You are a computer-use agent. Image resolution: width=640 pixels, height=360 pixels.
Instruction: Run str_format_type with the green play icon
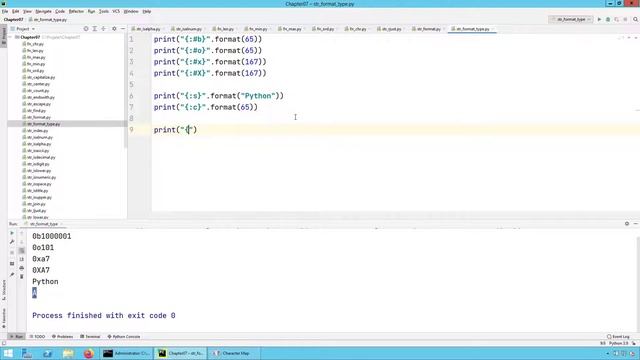click(599, 19)
